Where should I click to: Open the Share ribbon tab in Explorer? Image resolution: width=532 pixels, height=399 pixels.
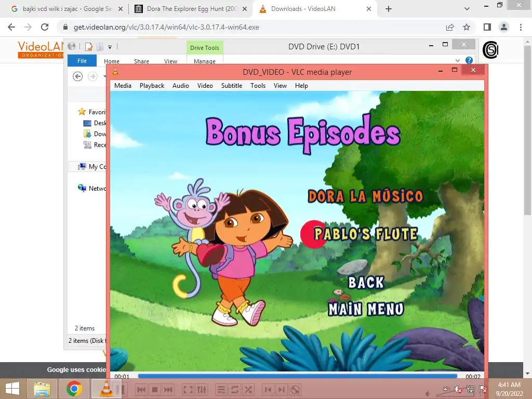[141, 61]
